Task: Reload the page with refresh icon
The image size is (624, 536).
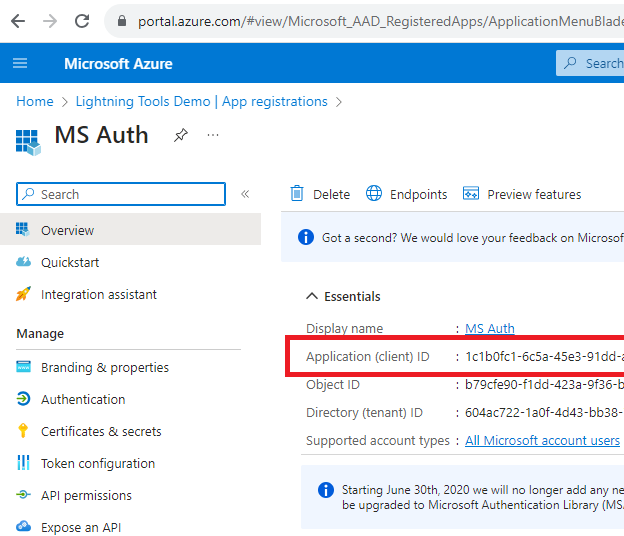Action: [x=82, y=21]
